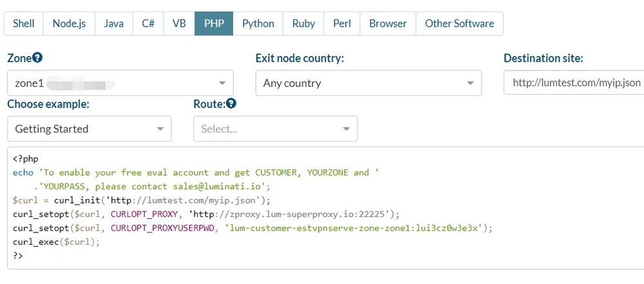Open the Choose example Getting Started dropdown

90,129
